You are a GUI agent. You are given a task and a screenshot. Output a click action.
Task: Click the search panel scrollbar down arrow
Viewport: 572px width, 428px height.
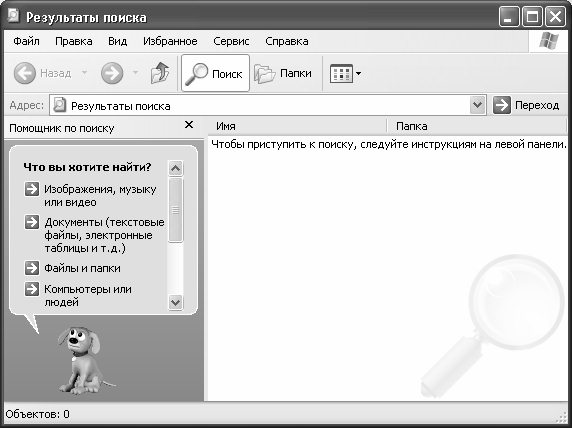[175, 302]
